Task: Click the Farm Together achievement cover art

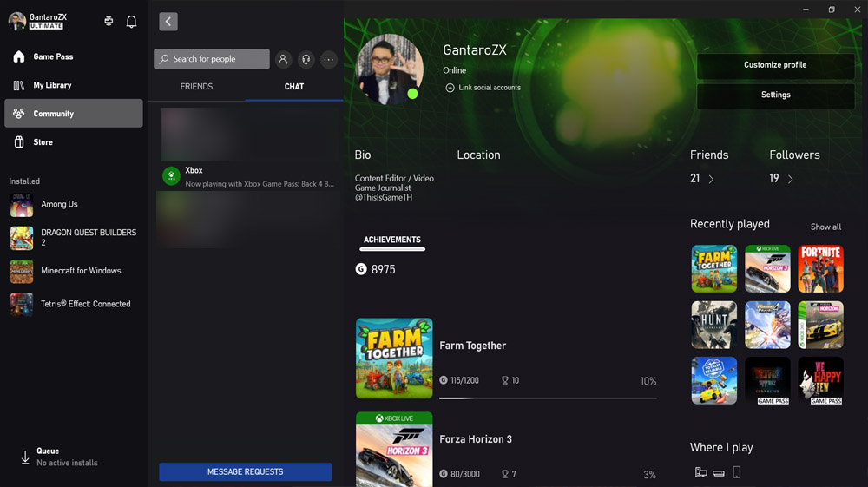Action: (x=394, y=358)
